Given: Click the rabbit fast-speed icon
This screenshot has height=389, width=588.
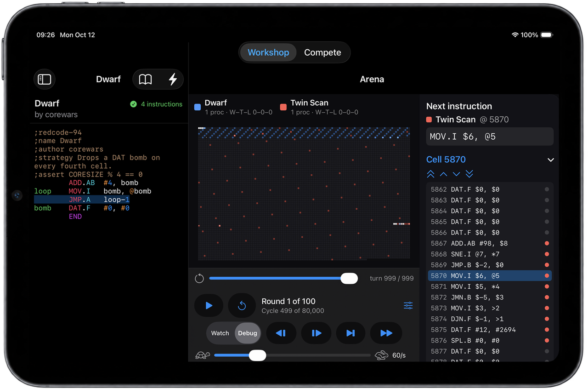Looking at the screenshot, I should [x=381, y=355].
